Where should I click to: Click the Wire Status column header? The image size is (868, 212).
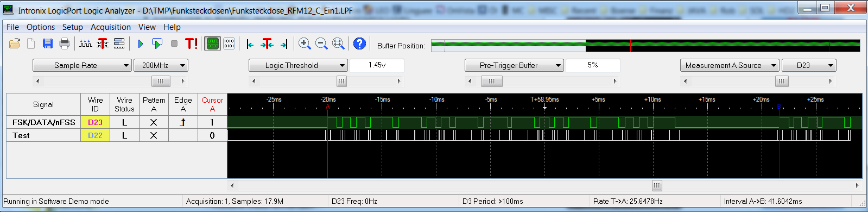[124, 104]
